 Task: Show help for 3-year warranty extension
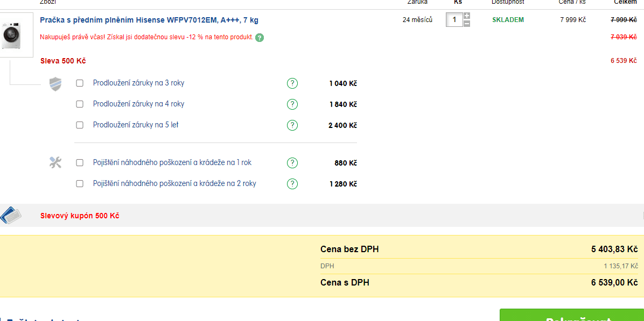(292, 83)
